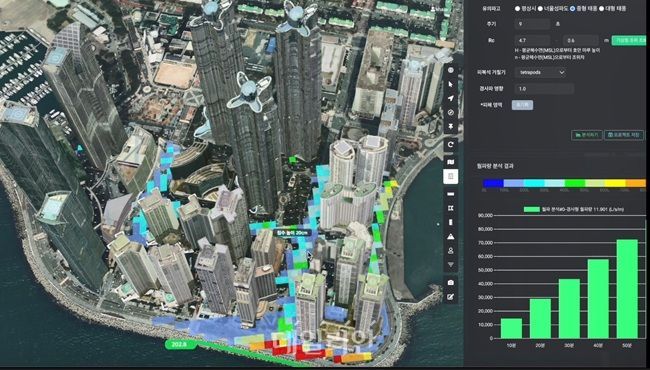This screenshot has width=650, height=370.
Task: Click the navigation arrow icon in toolbar
Action: [451, 98]
